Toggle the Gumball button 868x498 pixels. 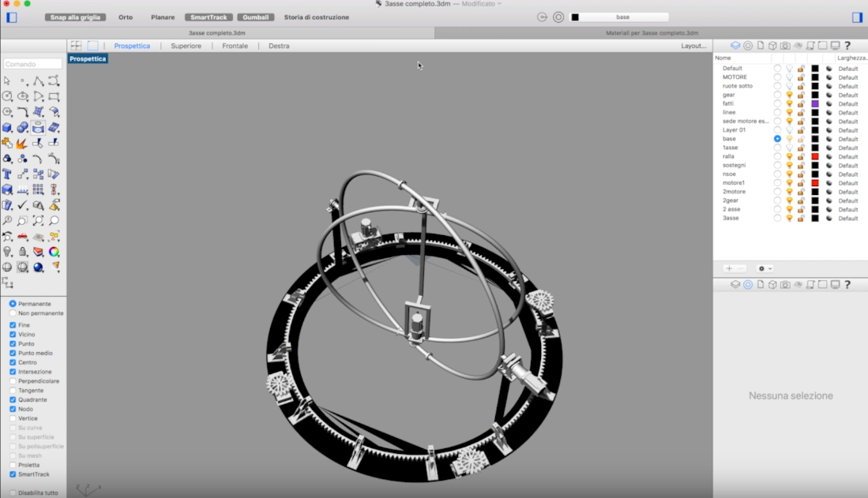click(256, 17)
